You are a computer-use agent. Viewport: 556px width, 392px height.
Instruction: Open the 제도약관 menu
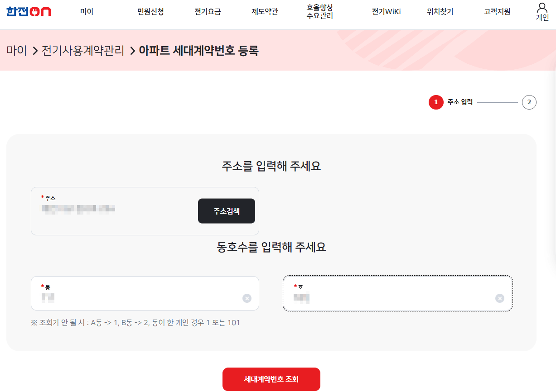click(264, 12)
